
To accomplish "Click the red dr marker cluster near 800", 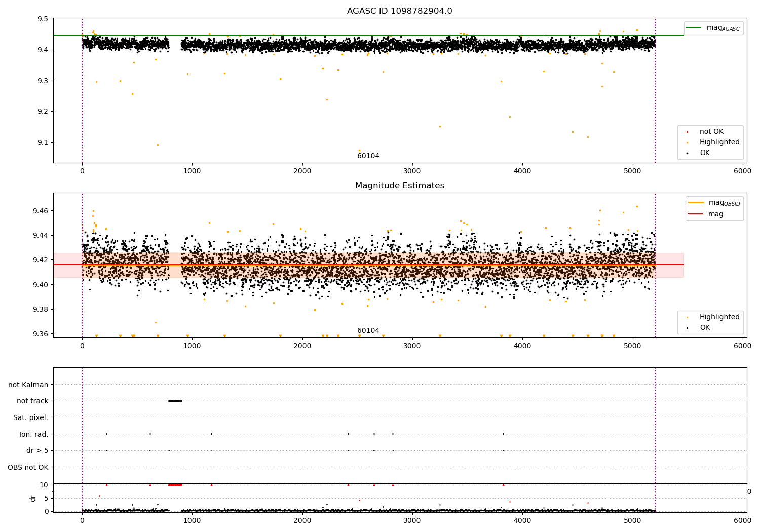I will (175, 485).
